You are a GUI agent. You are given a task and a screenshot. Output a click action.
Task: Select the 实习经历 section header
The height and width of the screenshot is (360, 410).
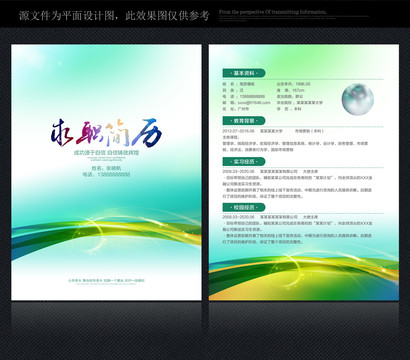[244, 162]
